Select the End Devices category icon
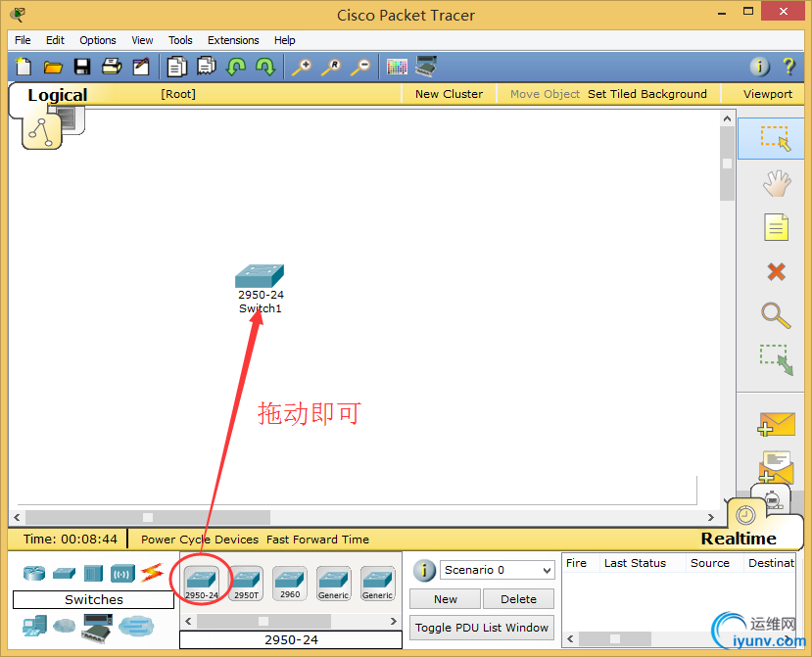The width and height of the screenshot is (812, 657). [34, 627]
